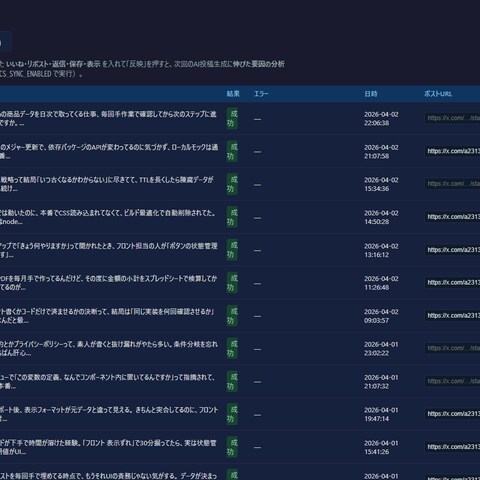This screenshot has width=480, height=480.
Task: Open post URL for 2026-04-01 15:41:26 row
Action: 453,447
